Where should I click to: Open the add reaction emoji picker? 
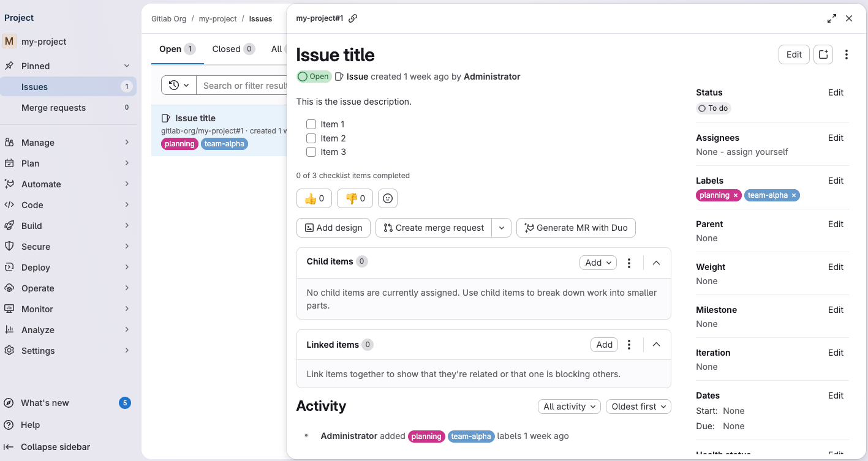point(388,198)
